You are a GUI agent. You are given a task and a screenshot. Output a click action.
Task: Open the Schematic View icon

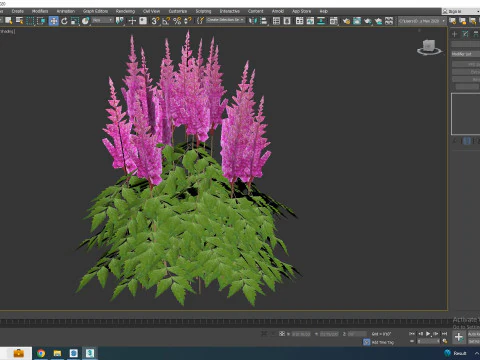pyautogui.click(x=321, y=21)
